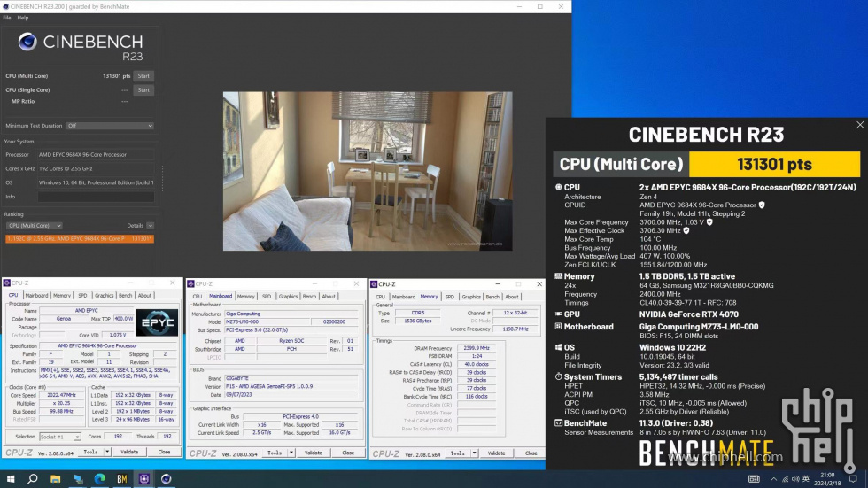Click the EPYC processor logo in CPU-Z
The height and width of the screenshot is (488, 868).
click(x=158, y=322)
